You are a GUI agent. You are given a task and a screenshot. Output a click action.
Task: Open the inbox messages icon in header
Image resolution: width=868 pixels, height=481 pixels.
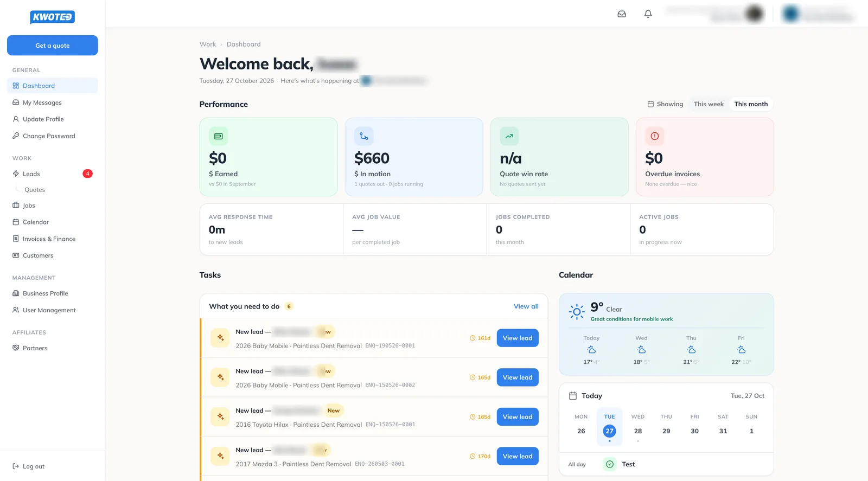pyautogui.click(x=622, y=14)
